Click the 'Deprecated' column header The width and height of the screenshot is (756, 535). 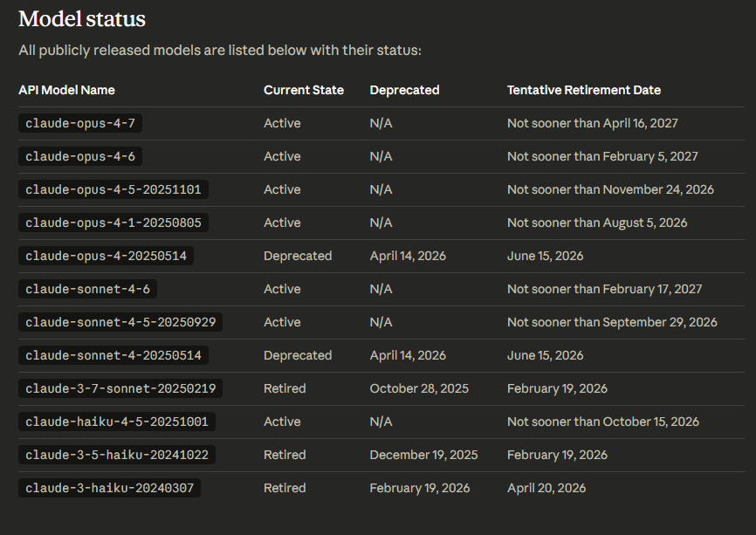click(x=404, y=90)
